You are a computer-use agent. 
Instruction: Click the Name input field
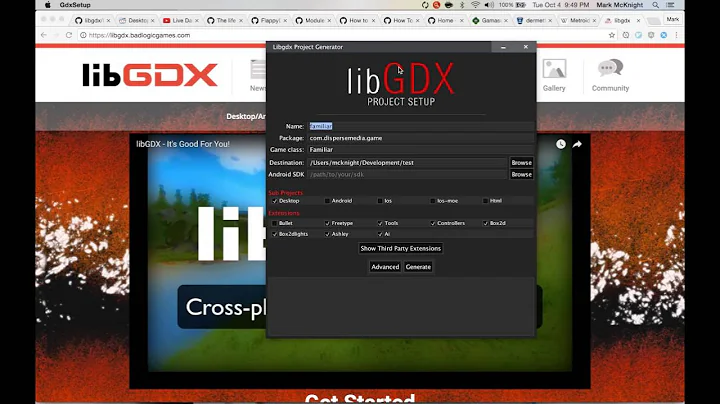point(421,126)
